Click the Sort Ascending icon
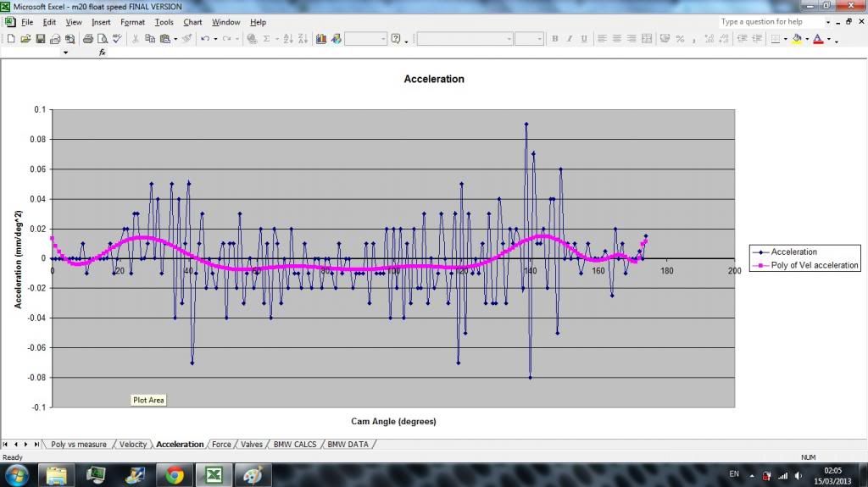 coord(287,39)
